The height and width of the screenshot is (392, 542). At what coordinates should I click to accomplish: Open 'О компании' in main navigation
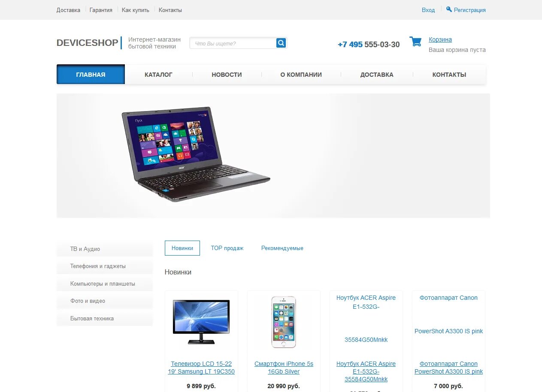point(301,75)
